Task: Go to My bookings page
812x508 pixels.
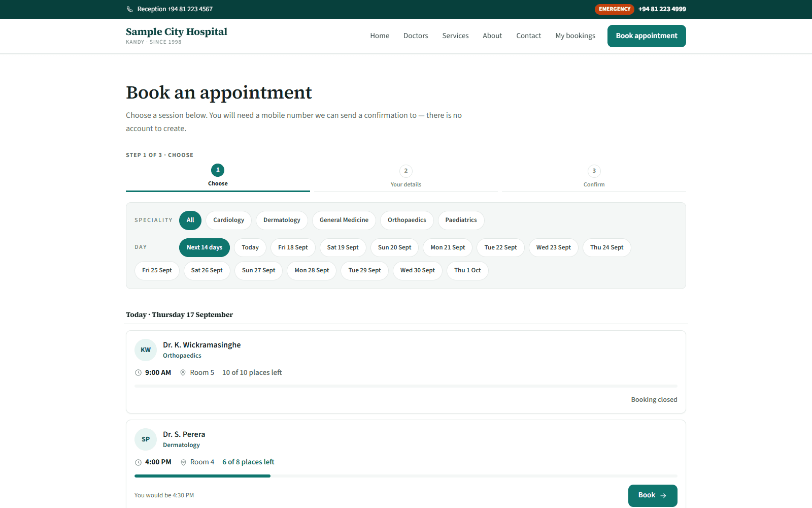Action: 575,36
